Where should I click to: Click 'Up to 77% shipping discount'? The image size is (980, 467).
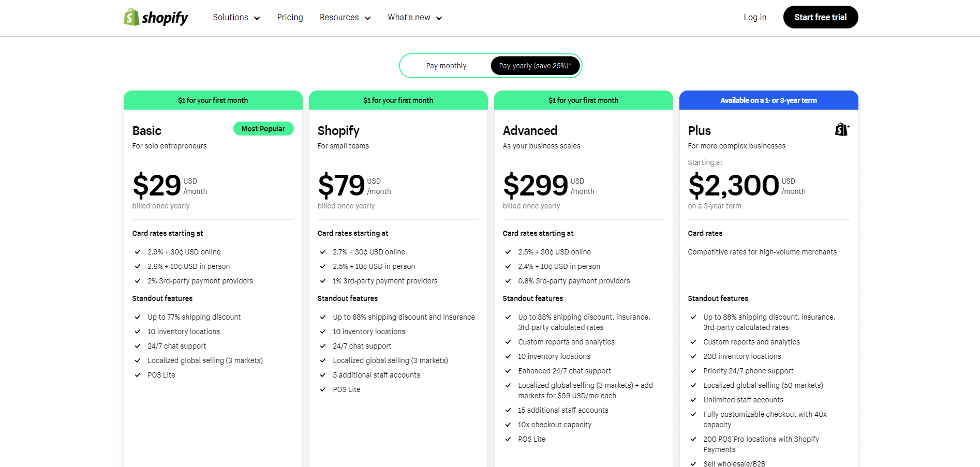[x=194, y=317]
